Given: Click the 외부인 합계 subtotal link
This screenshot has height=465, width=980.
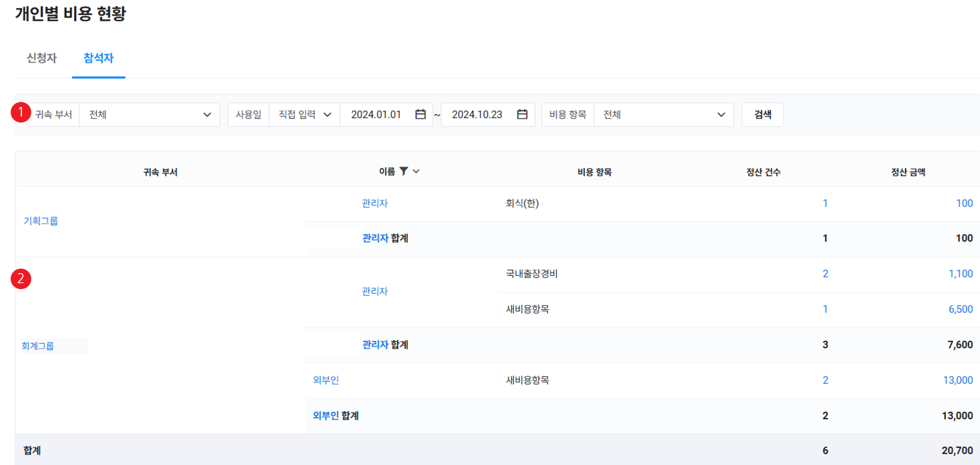Looking at the screenshot, I should click(x=326, y=415).
